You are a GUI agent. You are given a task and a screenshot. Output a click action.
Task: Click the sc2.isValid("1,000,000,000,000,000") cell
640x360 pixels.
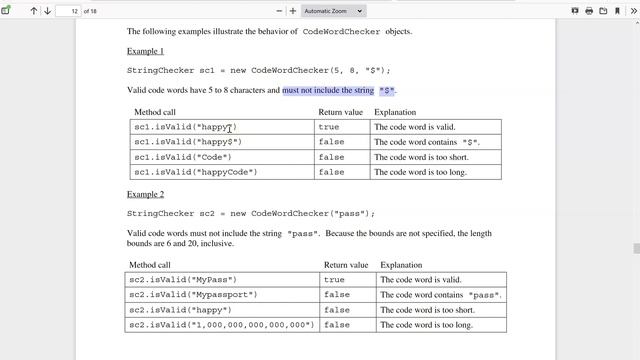click(x=222, y=325)
